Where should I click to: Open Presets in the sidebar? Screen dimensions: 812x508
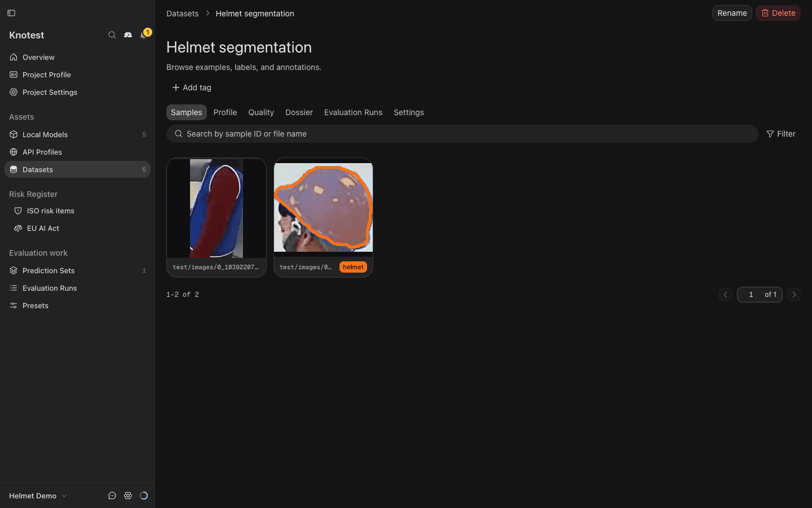tap(77, 305)
